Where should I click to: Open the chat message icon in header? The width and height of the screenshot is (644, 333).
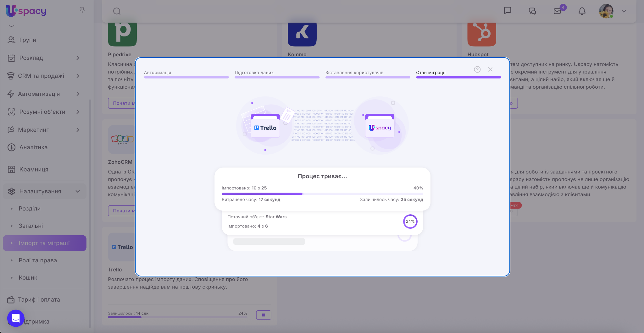click(507, 11)
